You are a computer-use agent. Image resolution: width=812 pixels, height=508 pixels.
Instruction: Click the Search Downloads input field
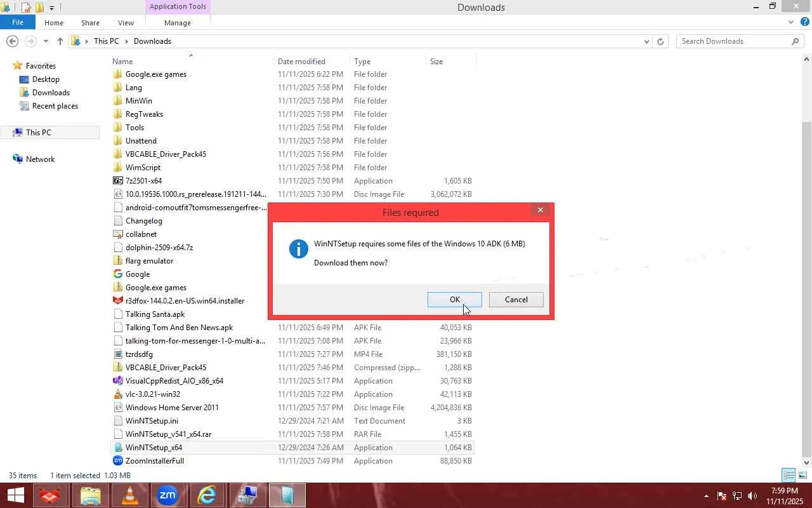click(734, 41)
